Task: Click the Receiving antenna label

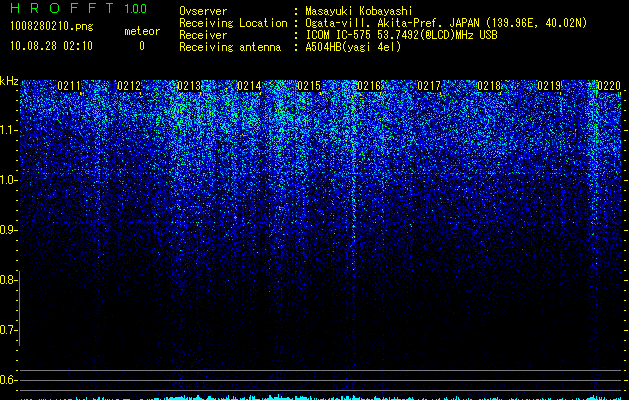Action: click(230, 47)
